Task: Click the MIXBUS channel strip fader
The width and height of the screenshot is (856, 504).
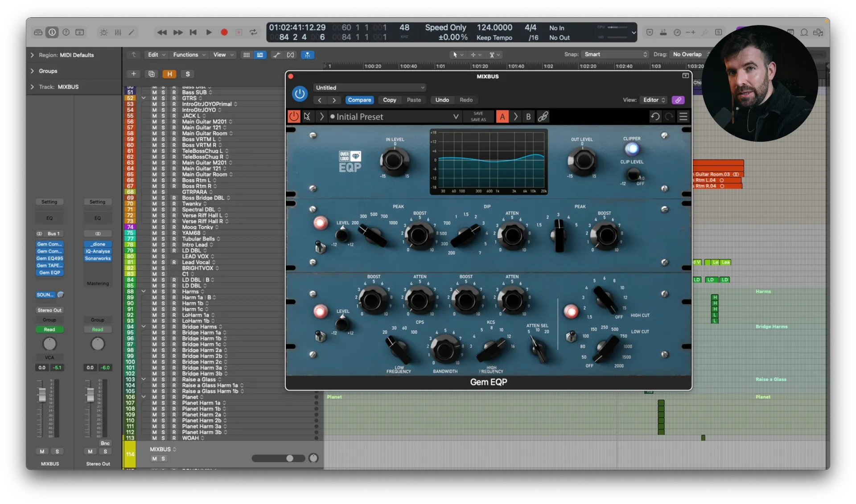Action: [x=42, y=395]
